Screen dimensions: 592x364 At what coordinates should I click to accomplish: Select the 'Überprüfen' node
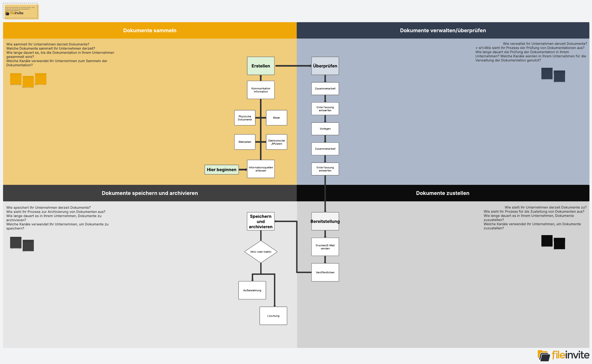coord(325,66)
